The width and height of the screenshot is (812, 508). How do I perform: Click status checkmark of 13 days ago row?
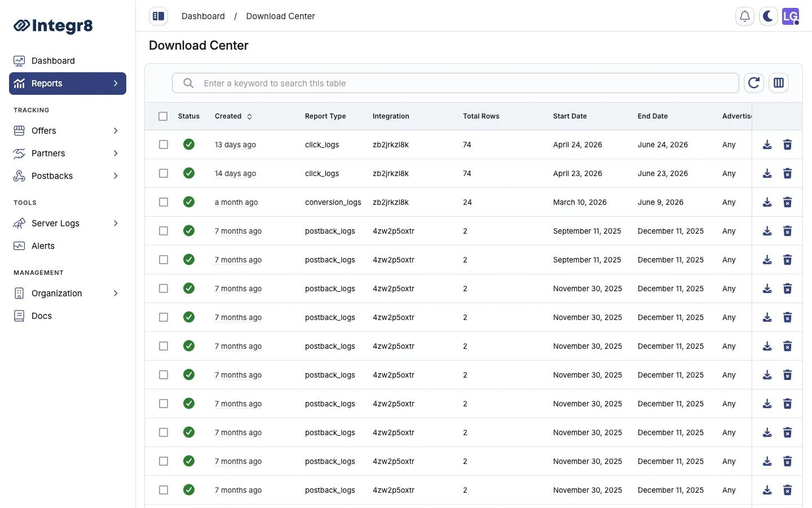coord(189,144)
